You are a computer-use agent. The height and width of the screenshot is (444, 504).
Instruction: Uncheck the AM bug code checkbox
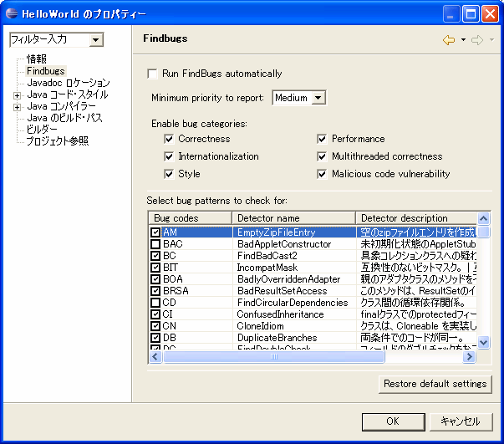[155, 232]
